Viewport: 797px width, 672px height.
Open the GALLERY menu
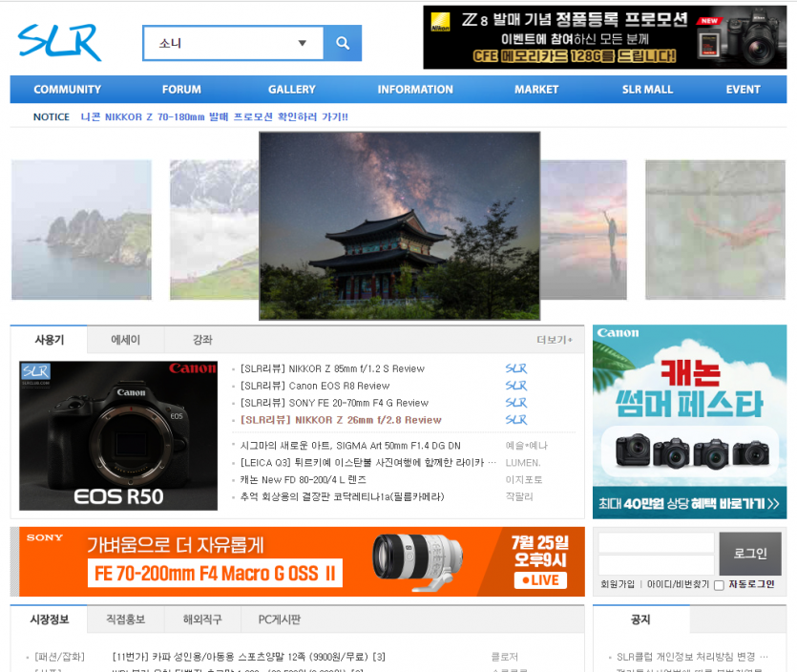[x=292, y=90]
